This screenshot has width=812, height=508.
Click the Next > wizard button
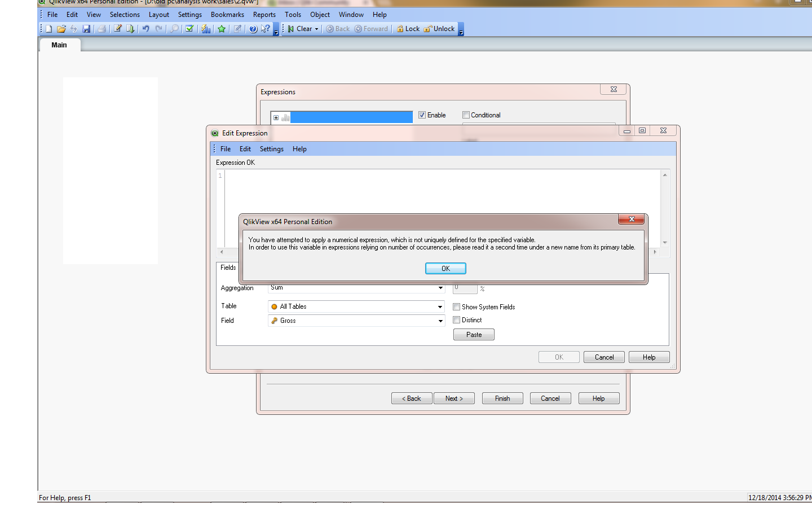pos(454,398)
